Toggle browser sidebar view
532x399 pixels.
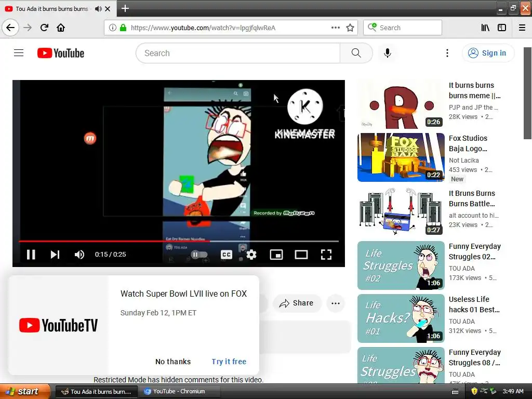point(502,28)
